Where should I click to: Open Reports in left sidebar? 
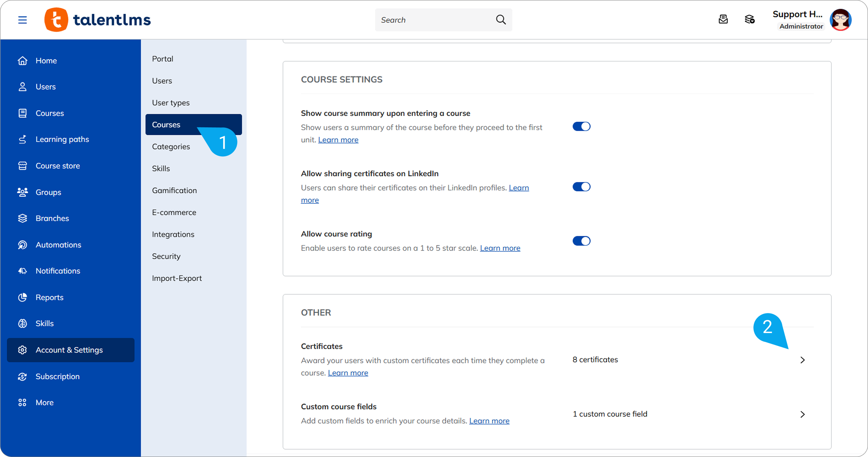tap(49, 297)
